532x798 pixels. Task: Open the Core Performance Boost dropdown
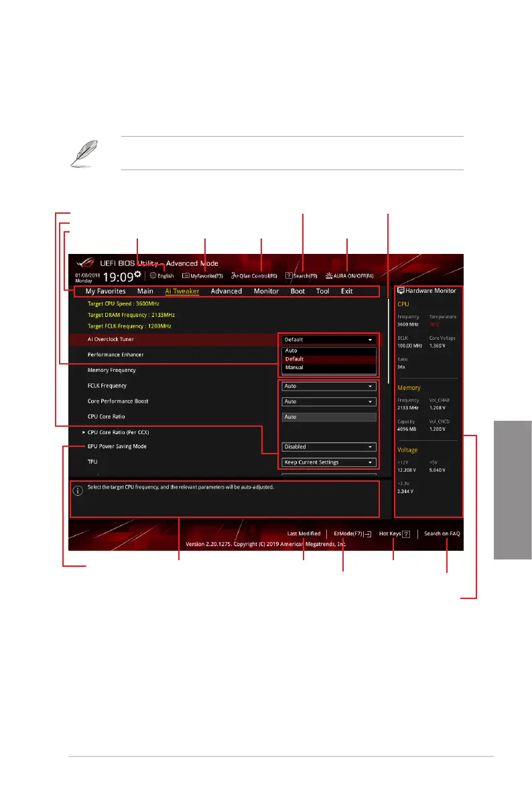pyautogui.click(x=329, y=401)
